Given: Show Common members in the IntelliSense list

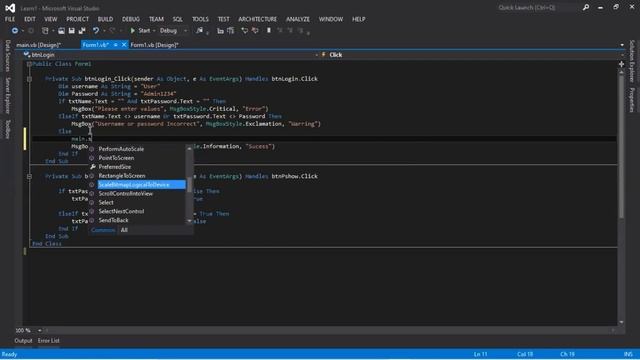Looking at the screenshot, I should (103, 230).
